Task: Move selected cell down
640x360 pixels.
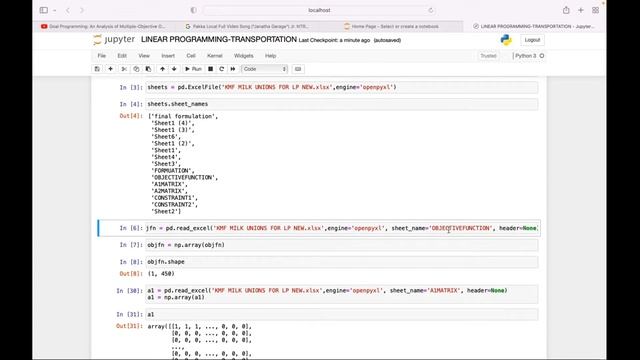Action: tap(174, 69)
